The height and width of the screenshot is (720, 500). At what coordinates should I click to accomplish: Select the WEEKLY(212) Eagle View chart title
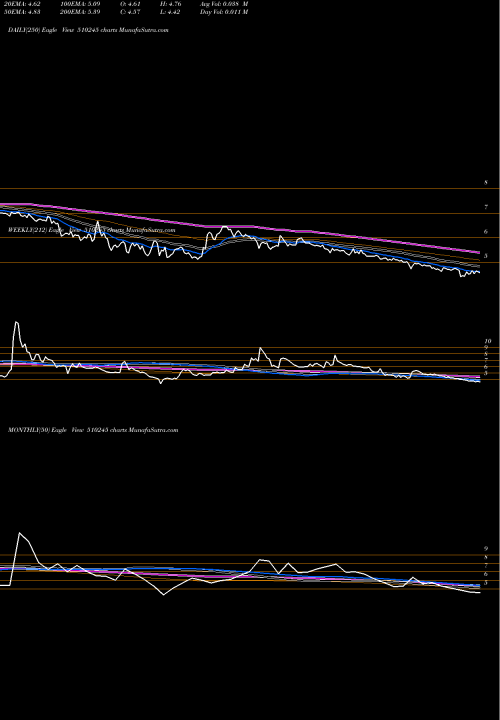coord(91,230)
